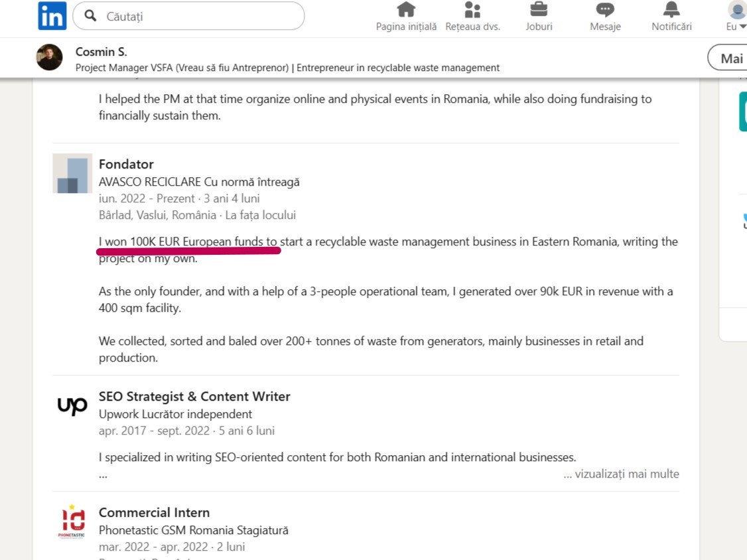Open the LinkedIn home logo
747x560 pixels.
pos(52,16)
